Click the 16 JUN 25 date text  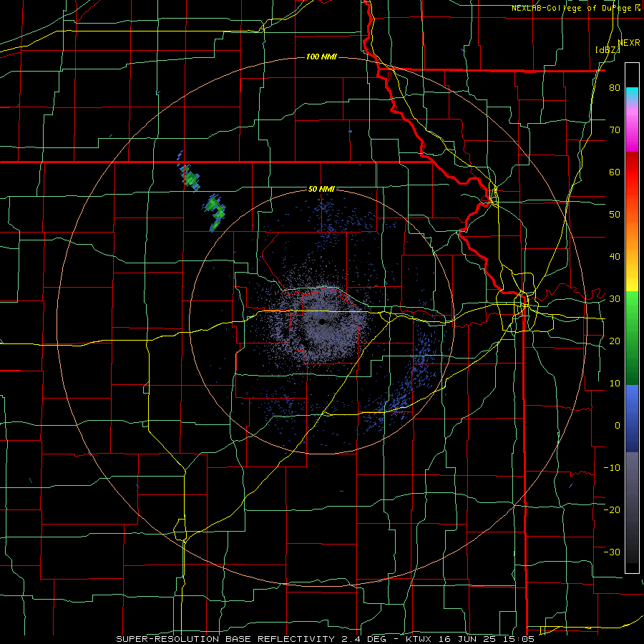(466, 639)
